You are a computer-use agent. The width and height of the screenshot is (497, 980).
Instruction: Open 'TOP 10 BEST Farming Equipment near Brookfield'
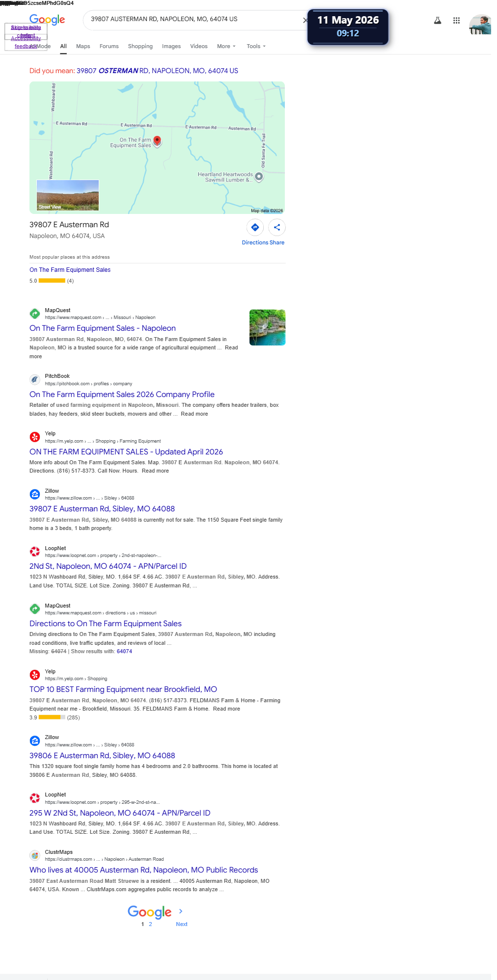click(x=123, y=689)
